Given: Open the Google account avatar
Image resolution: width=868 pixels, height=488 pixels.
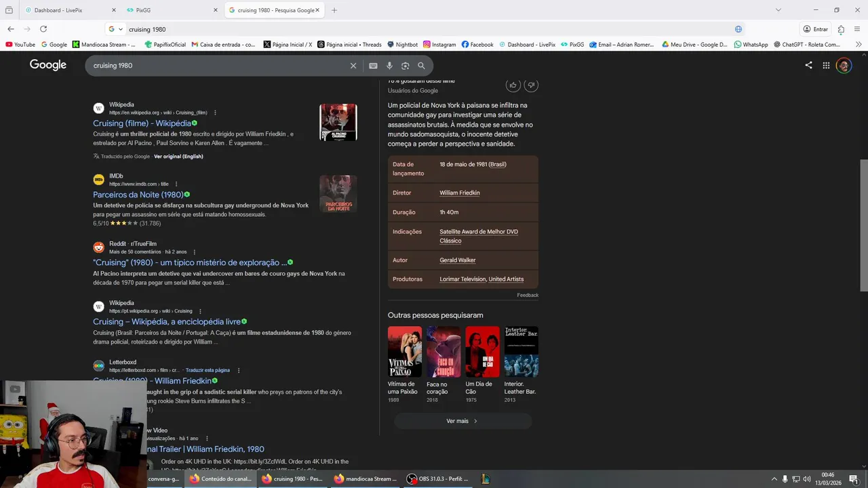Looking at the screenshot, I should pyautogui.click(x=844, y=65).
